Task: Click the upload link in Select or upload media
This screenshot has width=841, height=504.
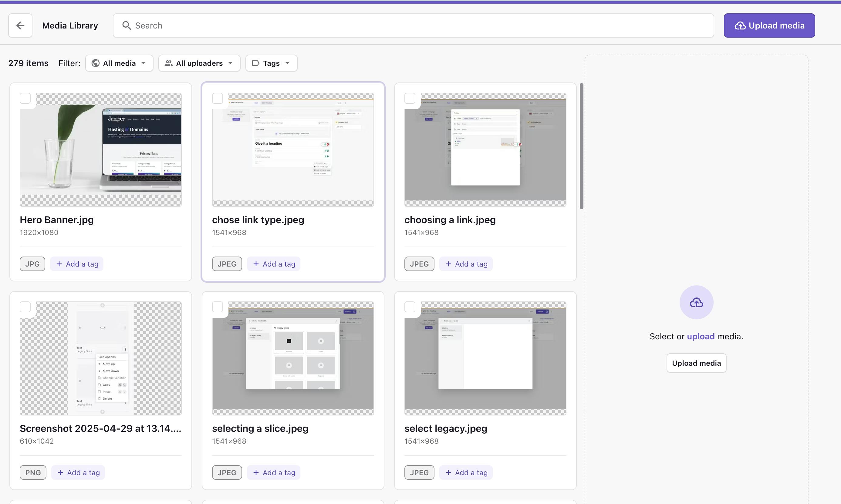Action: pyautogui.click(x=701, y=337)
